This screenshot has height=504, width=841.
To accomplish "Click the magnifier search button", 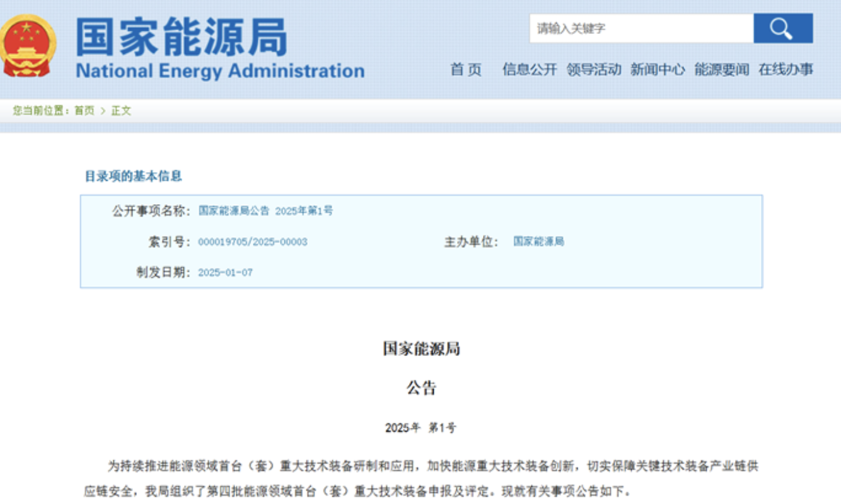I will (783, 28).
